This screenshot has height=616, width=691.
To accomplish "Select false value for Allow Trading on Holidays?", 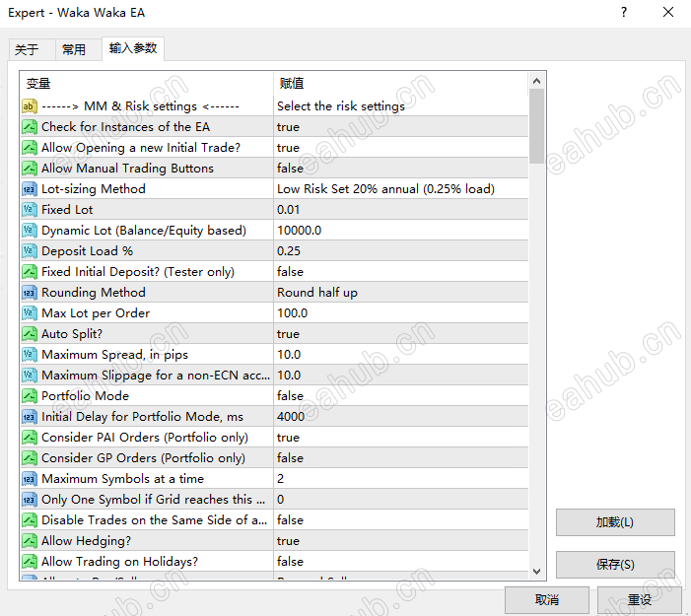I will (400, 562).
